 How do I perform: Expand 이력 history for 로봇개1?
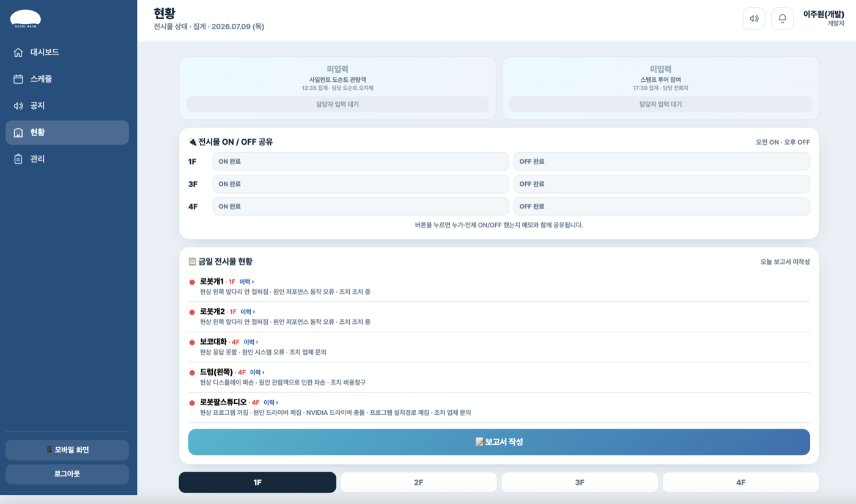point(246,282)
